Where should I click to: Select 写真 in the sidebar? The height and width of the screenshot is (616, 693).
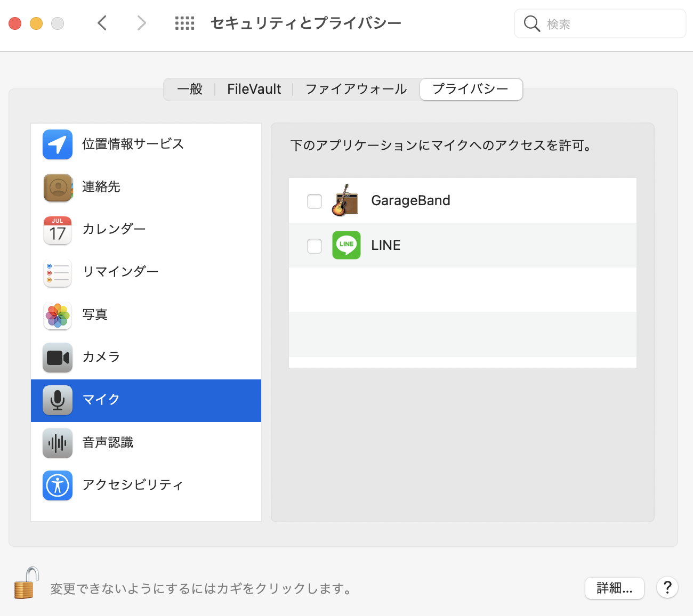[146, 315]
